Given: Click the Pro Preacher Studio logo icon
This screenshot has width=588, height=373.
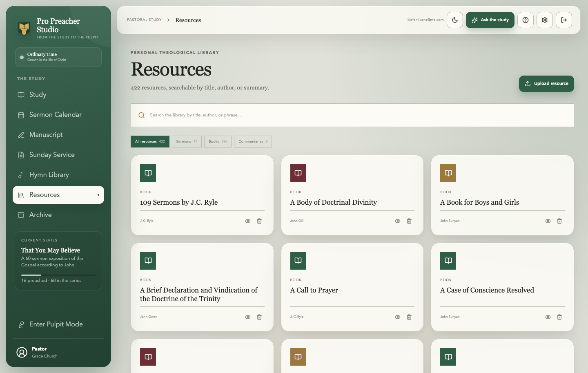Looking at the screenshot, I should [x=24, y=28].
